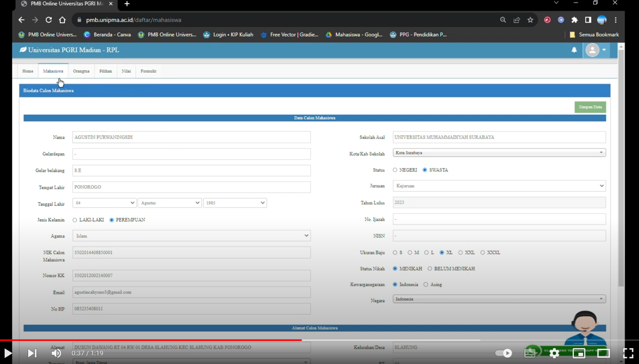Viewport: 639px width, 364px height.
Task: Open the Chrome three-dot menu
Action: (615, 20)
